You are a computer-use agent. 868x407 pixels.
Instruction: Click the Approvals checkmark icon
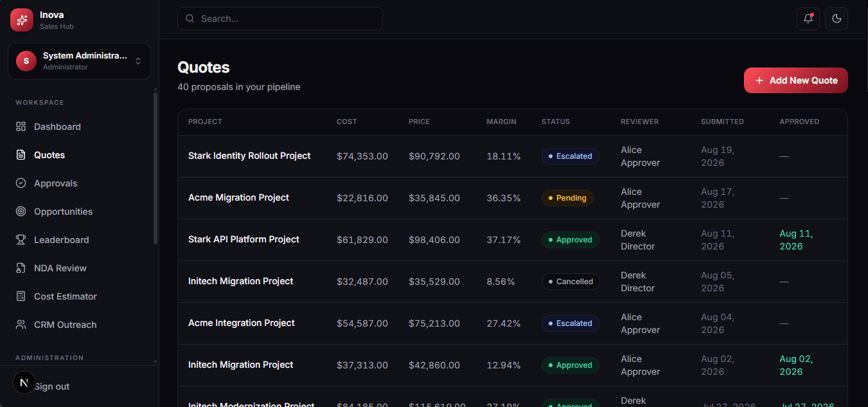(x=21, y=183)
